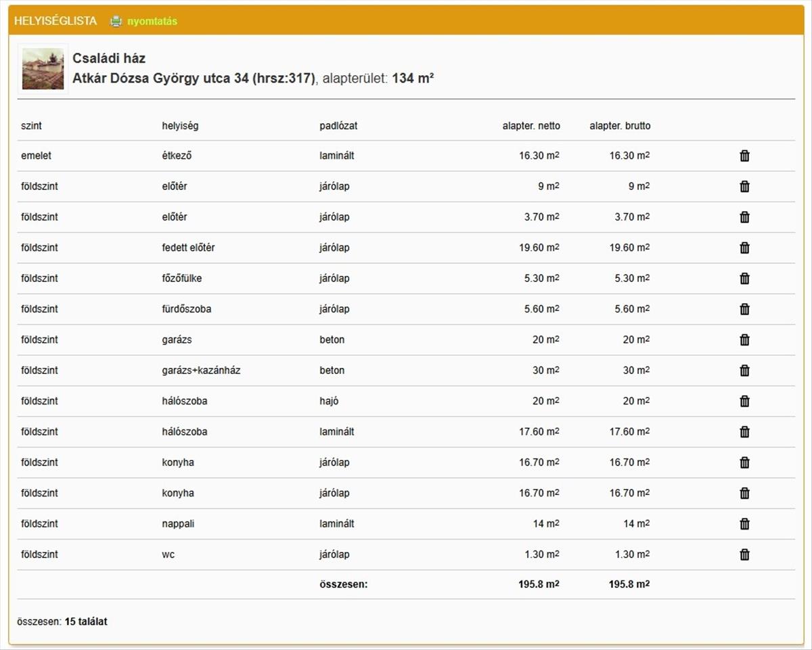
Task: Remove the fürdőszoba row
Action: point(744,309)
